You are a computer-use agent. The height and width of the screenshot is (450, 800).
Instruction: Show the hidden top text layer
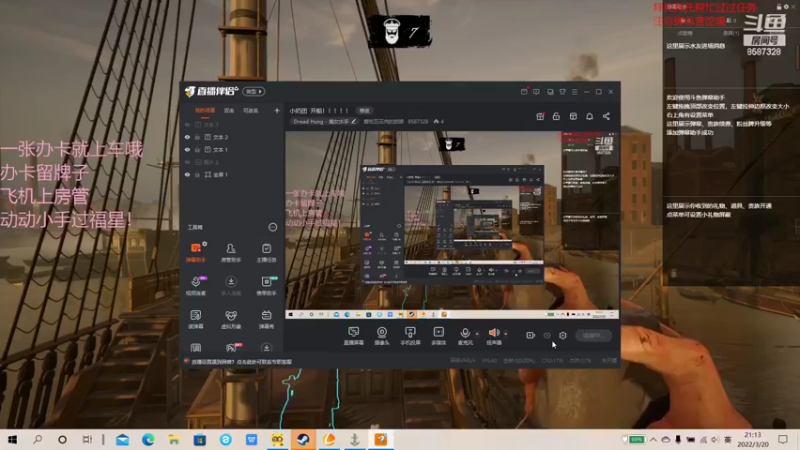[x=187, y=124]
